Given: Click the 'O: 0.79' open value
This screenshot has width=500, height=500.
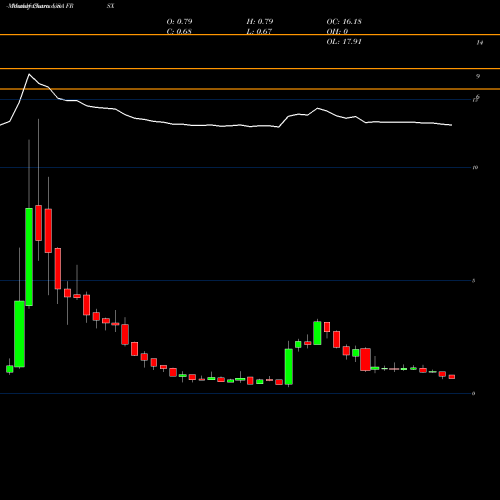Looking at the screenshot, I should click(179, 22).
